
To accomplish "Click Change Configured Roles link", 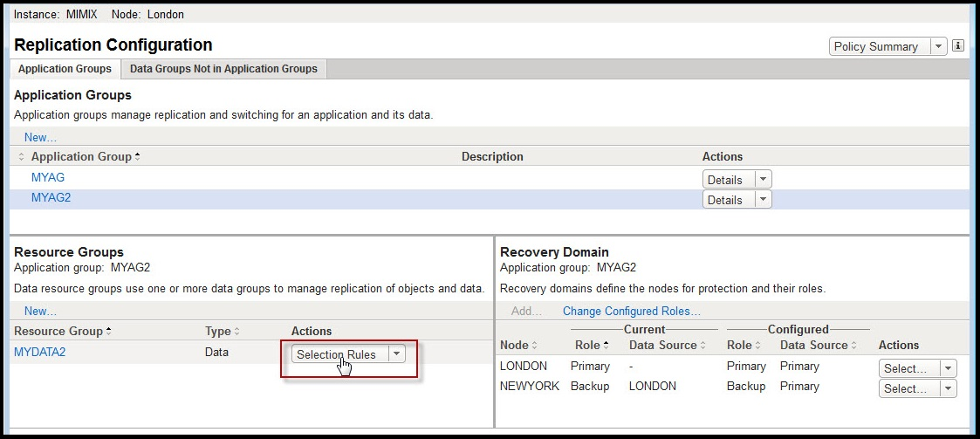I will pyautogui.click(x=631, y=311).
